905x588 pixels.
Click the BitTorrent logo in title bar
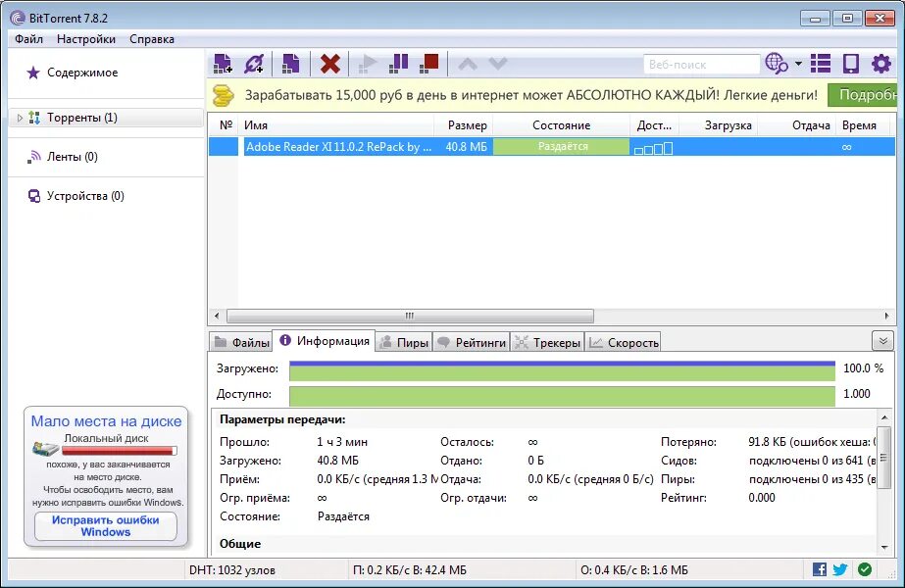tap(18, 18)
